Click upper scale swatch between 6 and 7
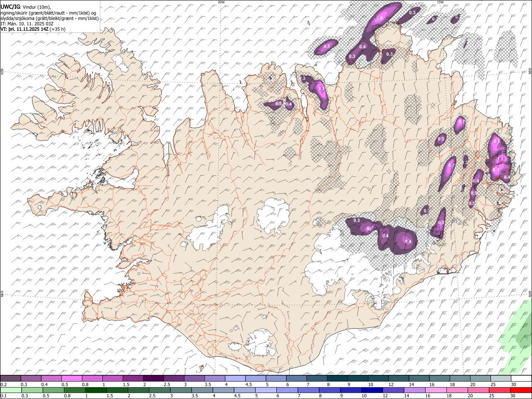532x399 pixels. point(296,378)
